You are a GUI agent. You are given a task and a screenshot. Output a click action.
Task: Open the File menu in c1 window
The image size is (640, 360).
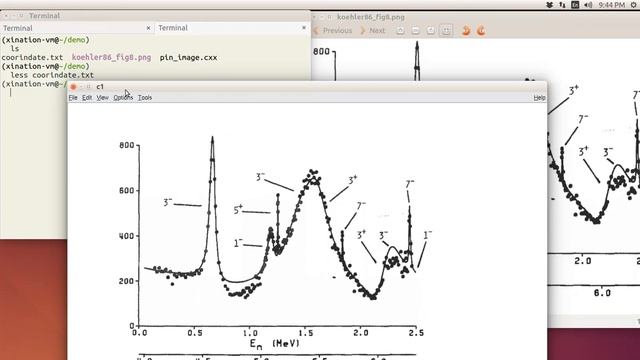(73, 98)
